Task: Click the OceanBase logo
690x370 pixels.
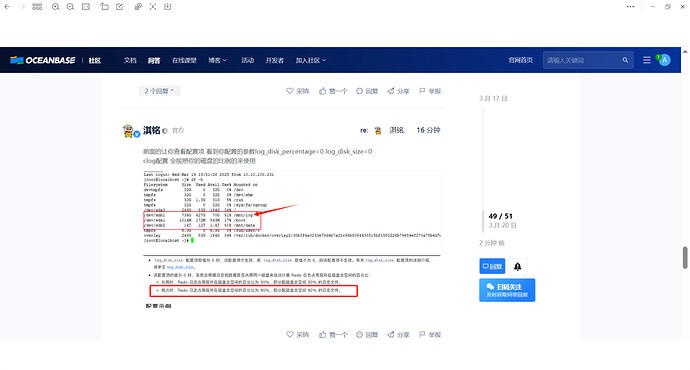Action: point(43,60)
